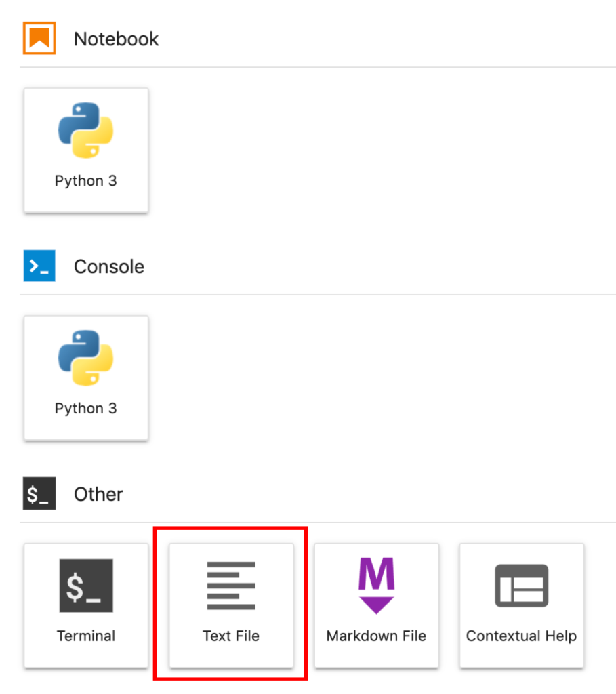Click the Contextual Help panel icon
This screenshot has width=616, height=694.
point(521,586)
